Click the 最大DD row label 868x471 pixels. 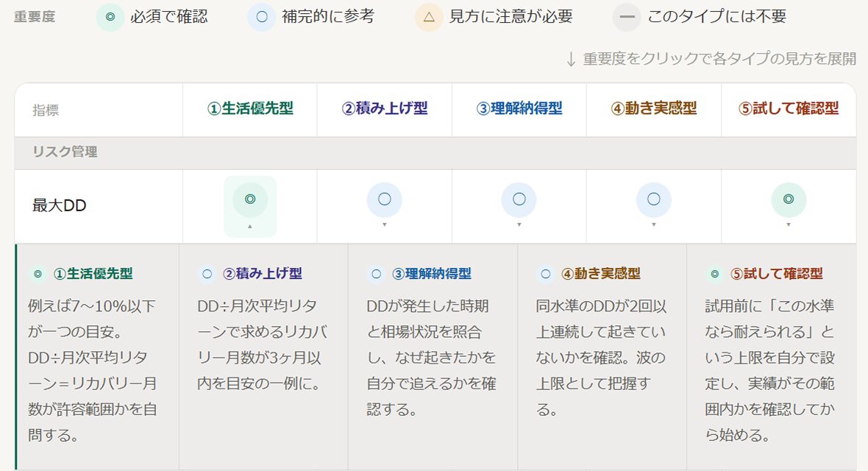[60, 205]
